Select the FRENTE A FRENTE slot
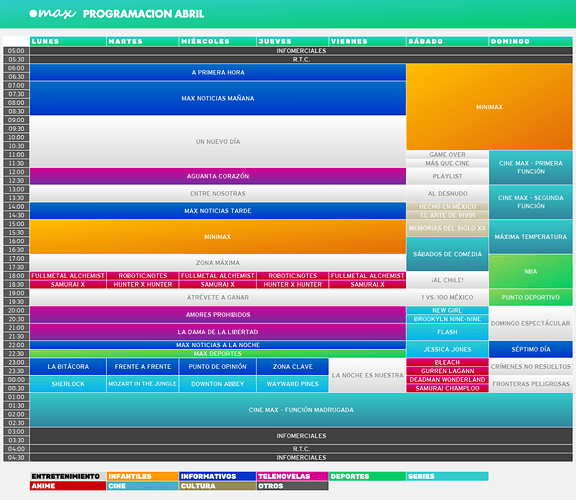This screenshot has height=500, width=576. click(x=143, y=366)
